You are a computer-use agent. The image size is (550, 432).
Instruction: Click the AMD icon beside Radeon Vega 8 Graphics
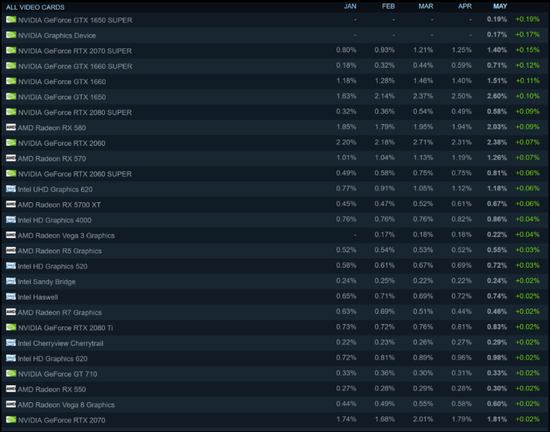tap(11, 404)
